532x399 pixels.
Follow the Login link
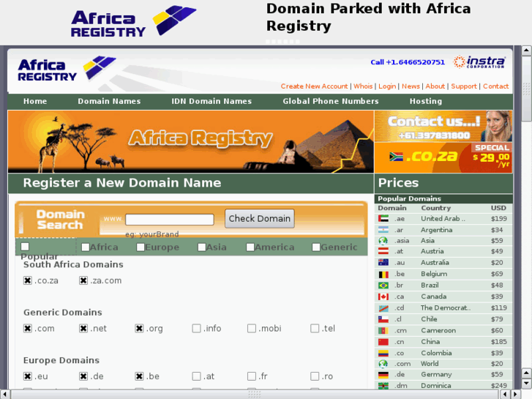(x=387, y=86)
